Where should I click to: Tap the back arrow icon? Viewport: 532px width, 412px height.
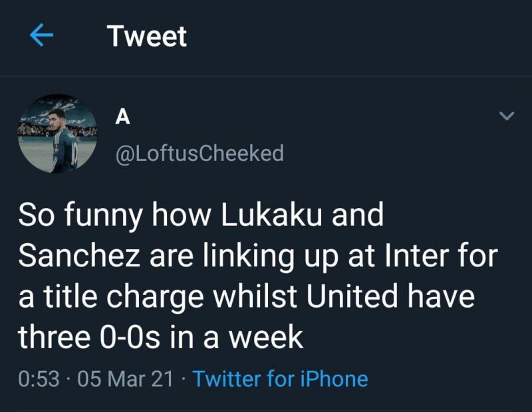pos(42,37)
